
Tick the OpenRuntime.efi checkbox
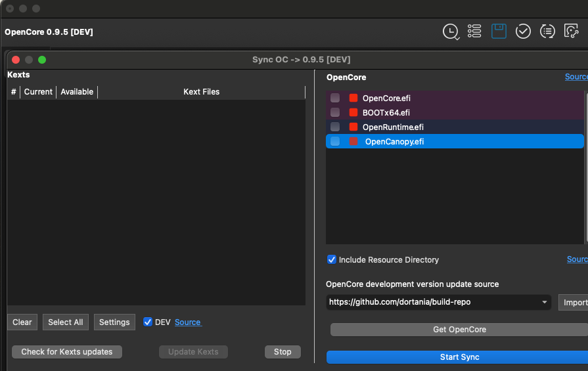click(x=335, y=127)
